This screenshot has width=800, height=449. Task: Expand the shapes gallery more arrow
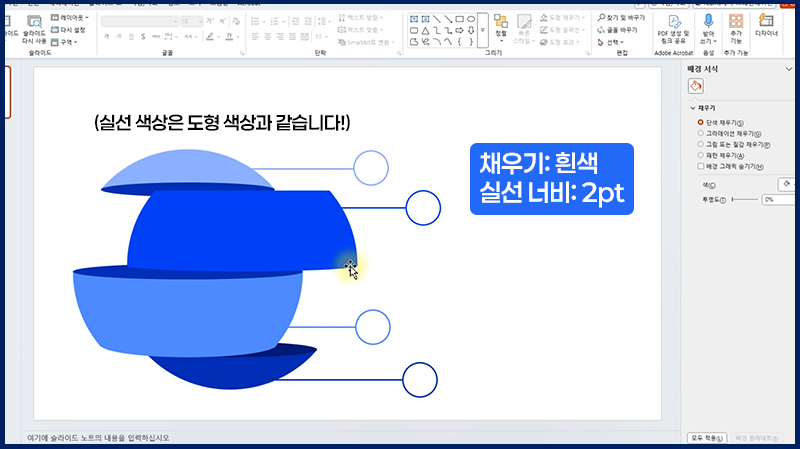tap(483, 30)
